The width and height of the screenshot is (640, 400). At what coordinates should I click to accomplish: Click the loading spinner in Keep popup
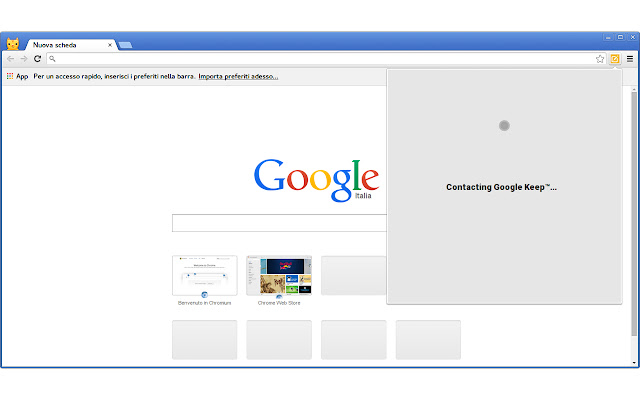(x=504, y=125)
